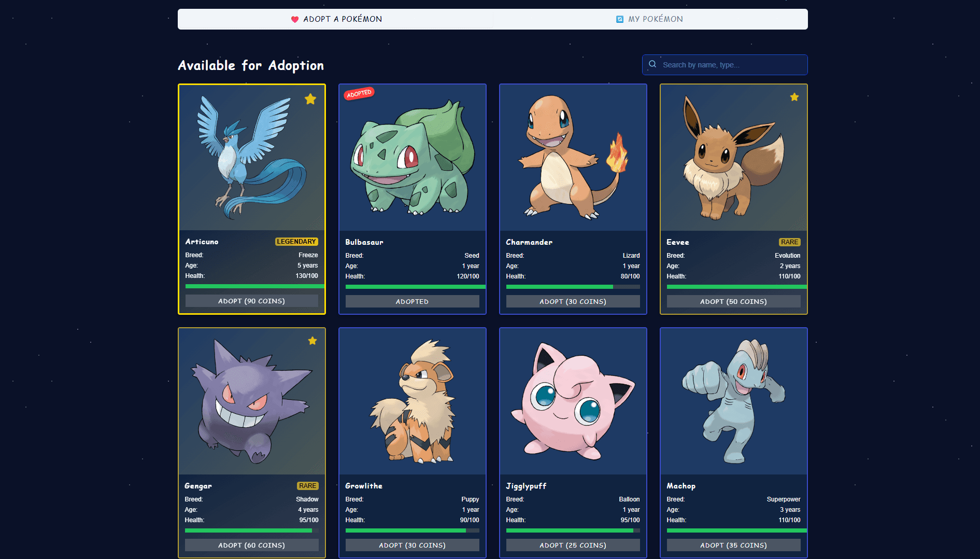Click Eevee's Evolution breed value
The image size is (980, 559).
tap(788, 256)
